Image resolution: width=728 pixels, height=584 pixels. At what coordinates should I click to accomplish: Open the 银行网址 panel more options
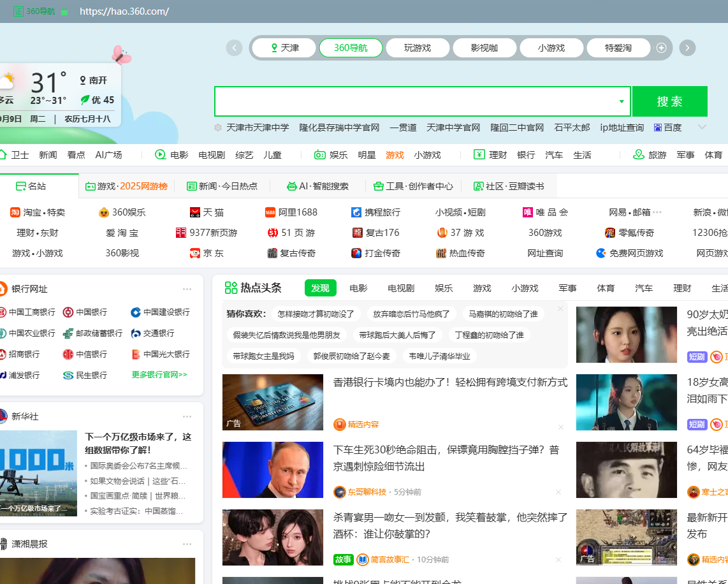(x=187, y=289)
